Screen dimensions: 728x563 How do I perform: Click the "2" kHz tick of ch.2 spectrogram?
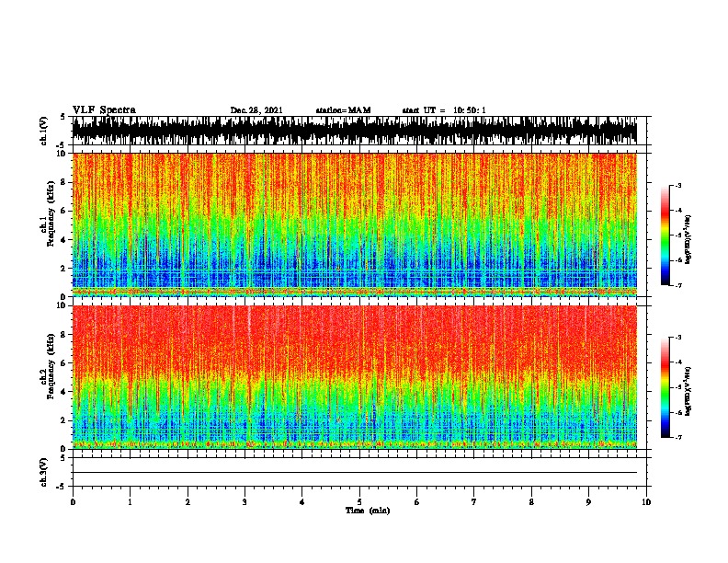(x=63, y=420)
